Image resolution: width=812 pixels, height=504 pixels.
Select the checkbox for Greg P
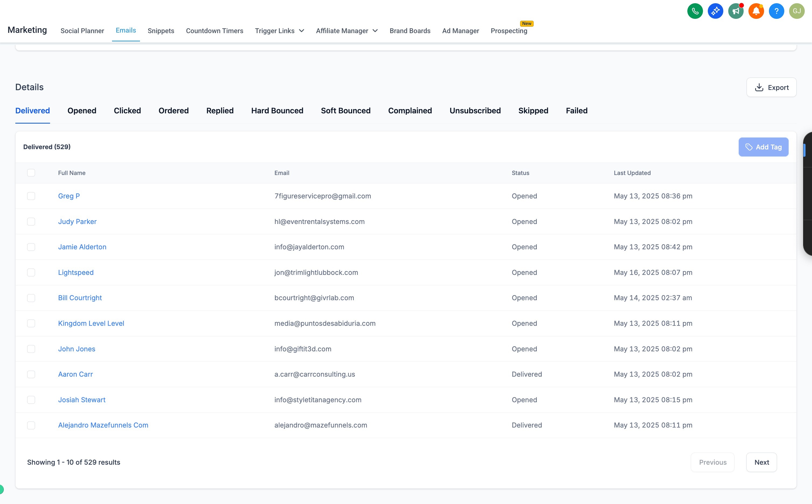pos(31,196)
